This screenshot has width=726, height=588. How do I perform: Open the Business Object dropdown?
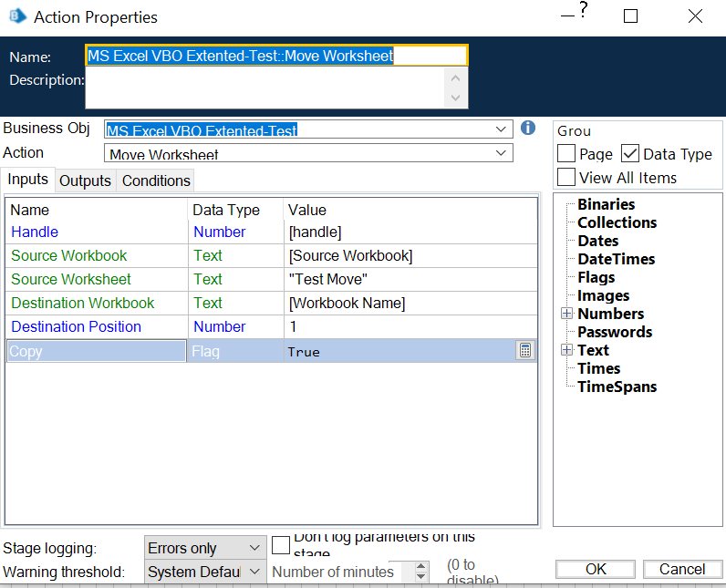(x=501, y=130)
